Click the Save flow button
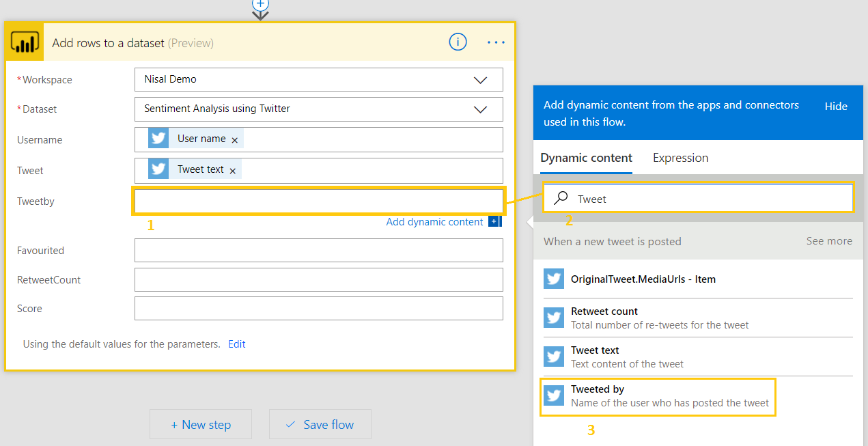This screenshot has height=446, width=868. (x=320, y=424)
